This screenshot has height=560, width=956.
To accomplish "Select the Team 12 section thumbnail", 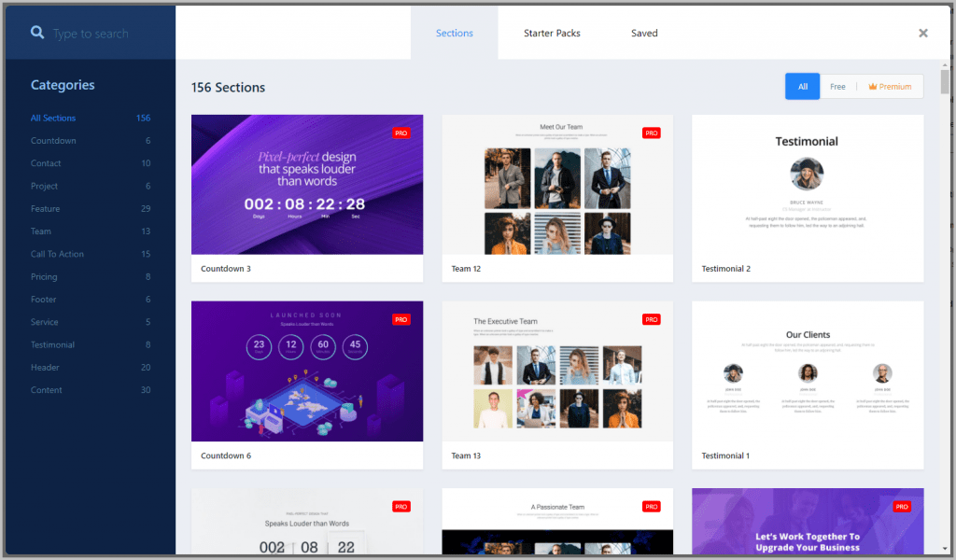I will (x=557, y=185).
